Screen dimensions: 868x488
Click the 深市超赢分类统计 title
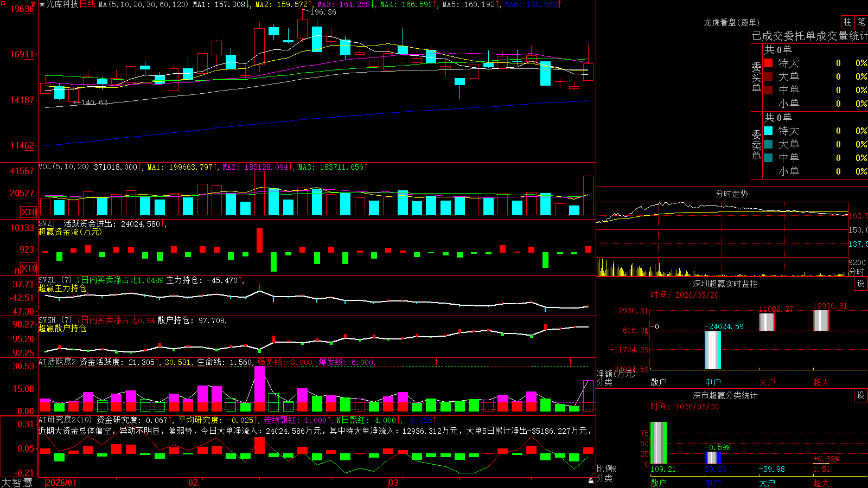click(x=725, y=395)
